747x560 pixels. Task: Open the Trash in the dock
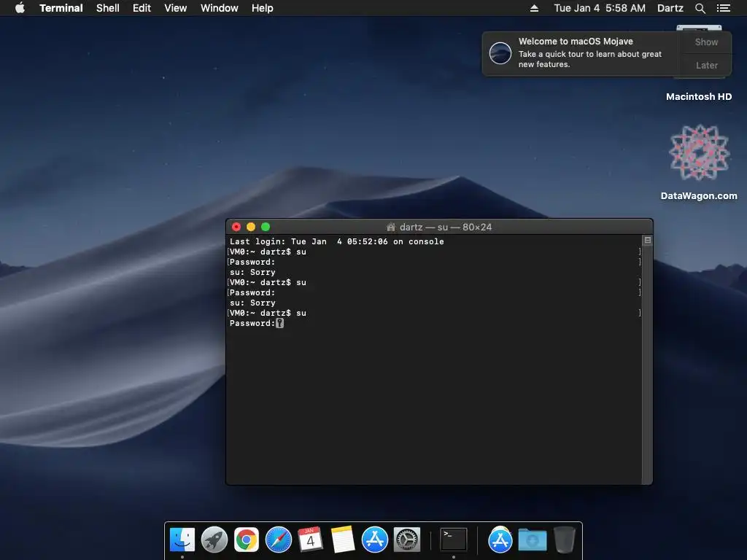[x=565, y=540]
